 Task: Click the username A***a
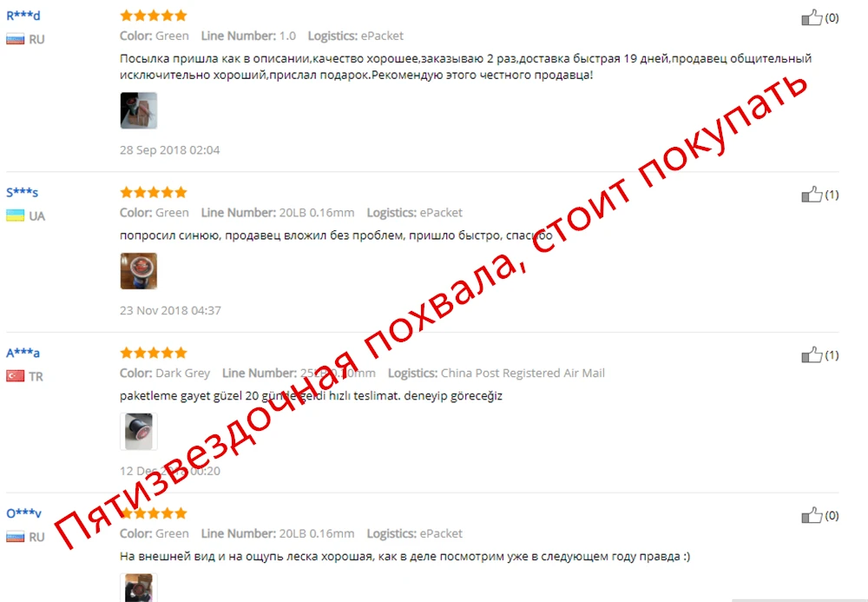click(23, 353)
